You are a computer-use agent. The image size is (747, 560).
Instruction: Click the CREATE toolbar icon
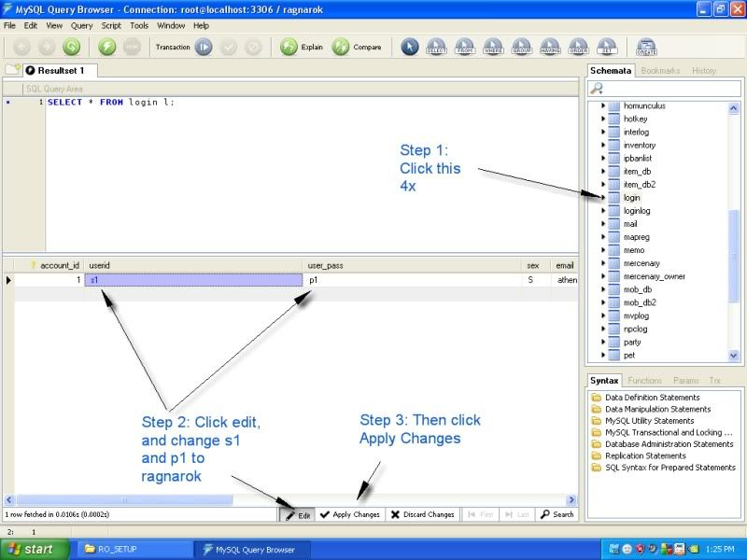(646, 47)
